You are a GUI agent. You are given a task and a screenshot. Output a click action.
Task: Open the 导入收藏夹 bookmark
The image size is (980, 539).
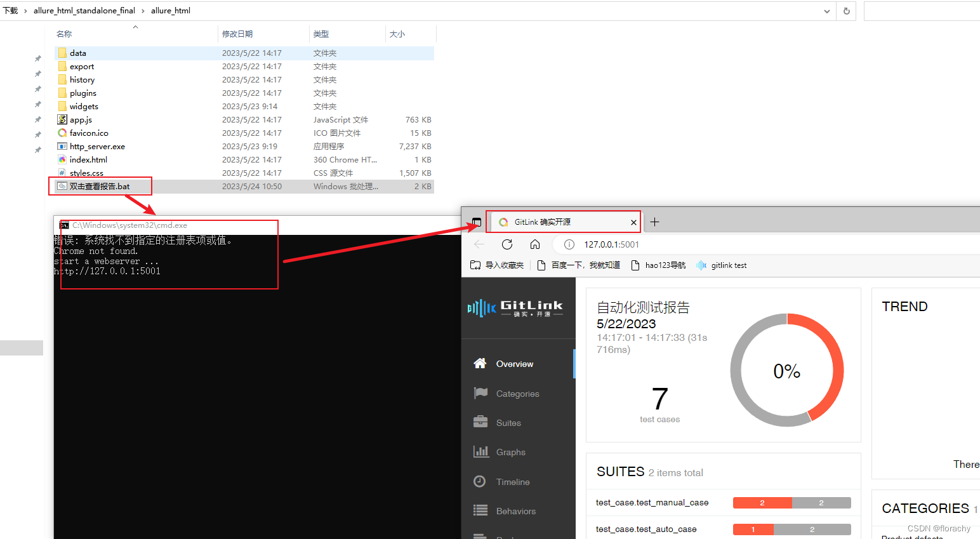pos(497,265)
